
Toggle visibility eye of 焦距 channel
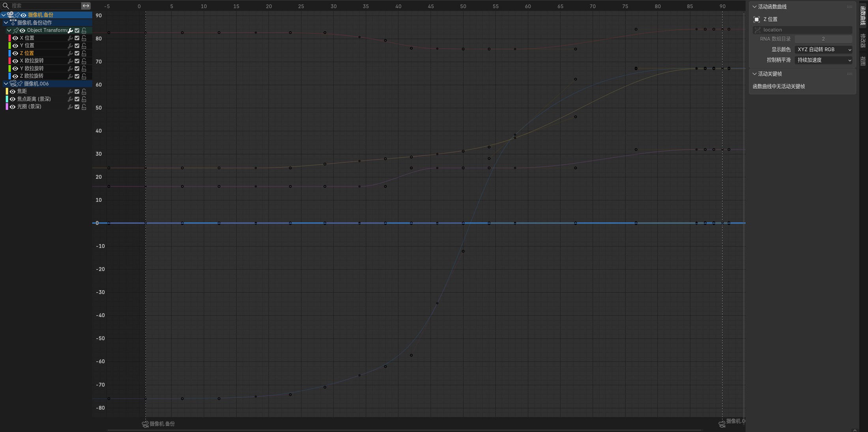[x=12, y=92]
